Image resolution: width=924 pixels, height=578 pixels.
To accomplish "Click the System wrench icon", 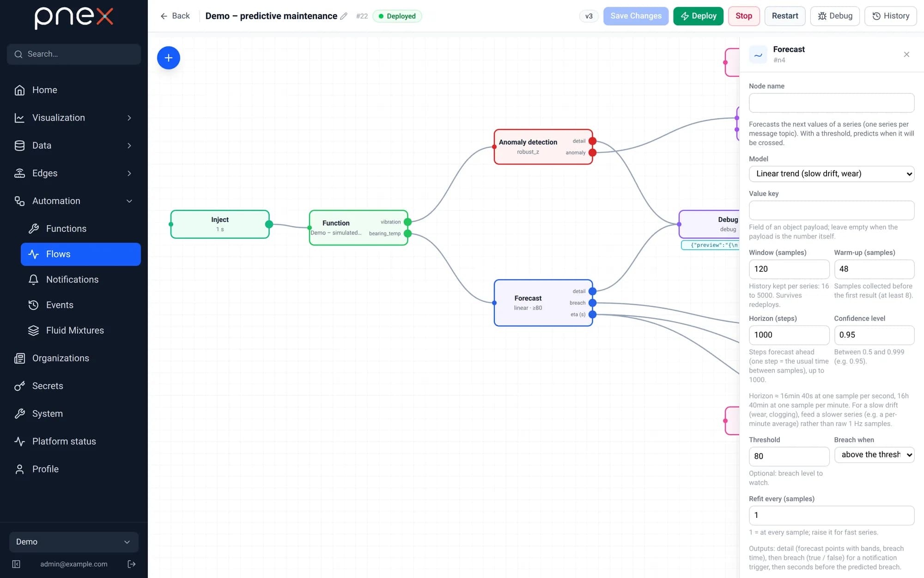I will pos(19,414).
